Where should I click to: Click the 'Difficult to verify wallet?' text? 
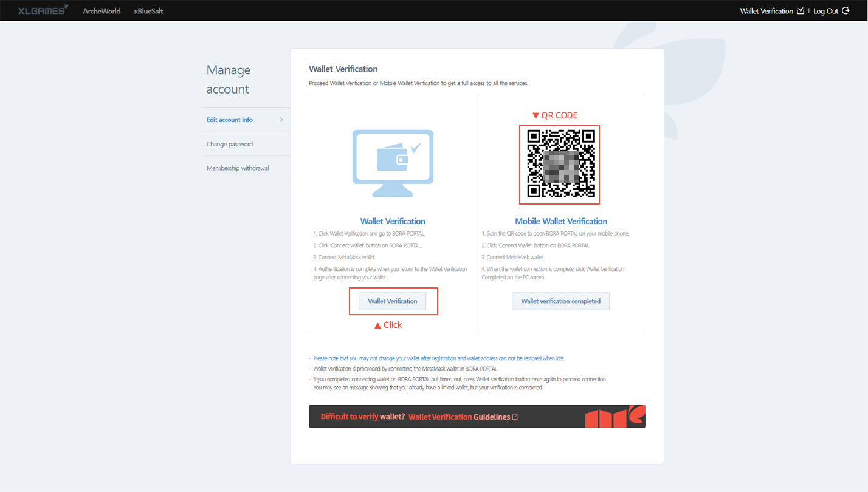[363, 417]
